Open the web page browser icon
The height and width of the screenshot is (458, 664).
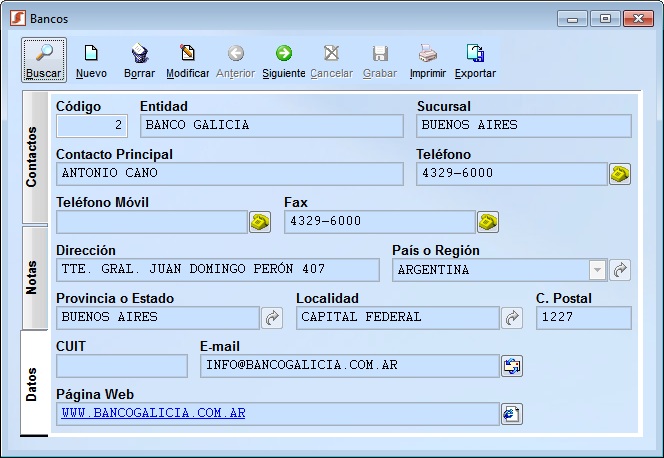(x=512, y=414)
